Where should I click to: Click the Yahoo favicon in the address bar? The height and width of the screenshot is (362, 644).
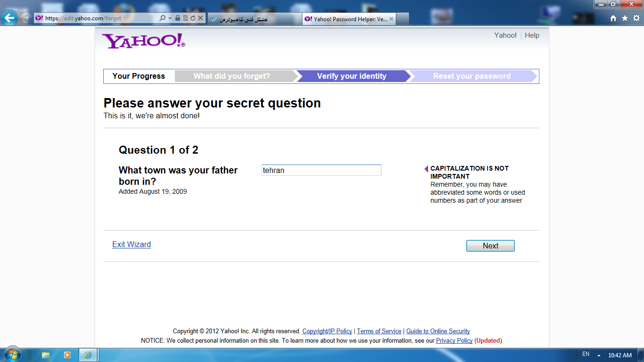[x=39, y=18]
